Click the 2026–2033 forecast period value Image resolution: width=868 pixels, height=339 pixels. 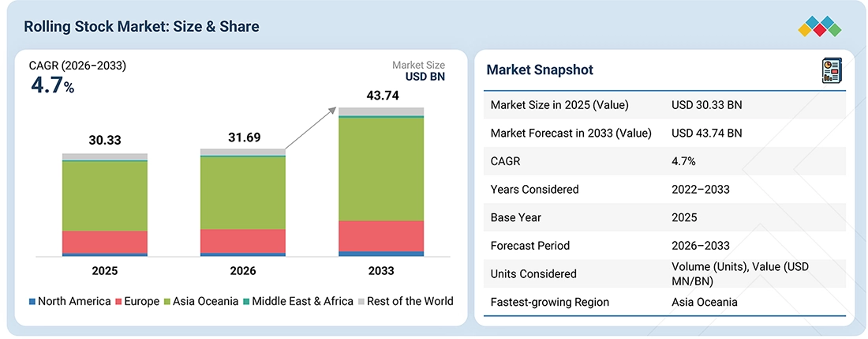(x=701, y=246)
